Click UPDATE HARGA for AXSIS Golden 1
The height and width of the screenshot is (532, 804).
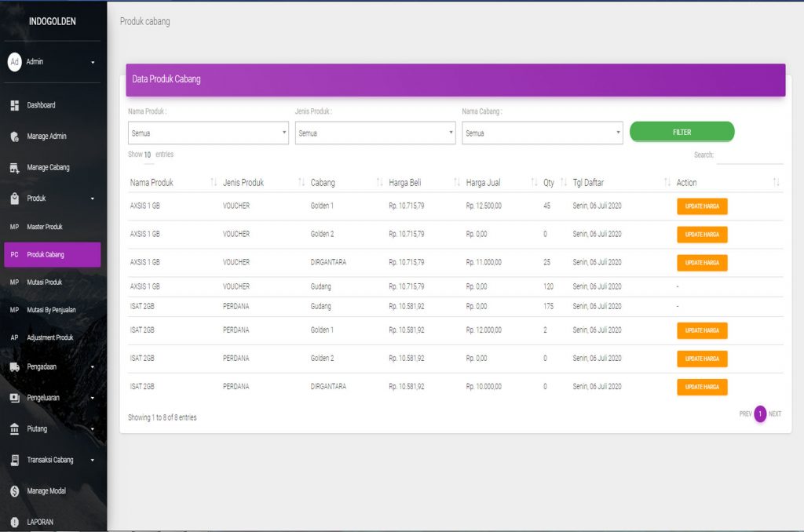tap(702, 206)
